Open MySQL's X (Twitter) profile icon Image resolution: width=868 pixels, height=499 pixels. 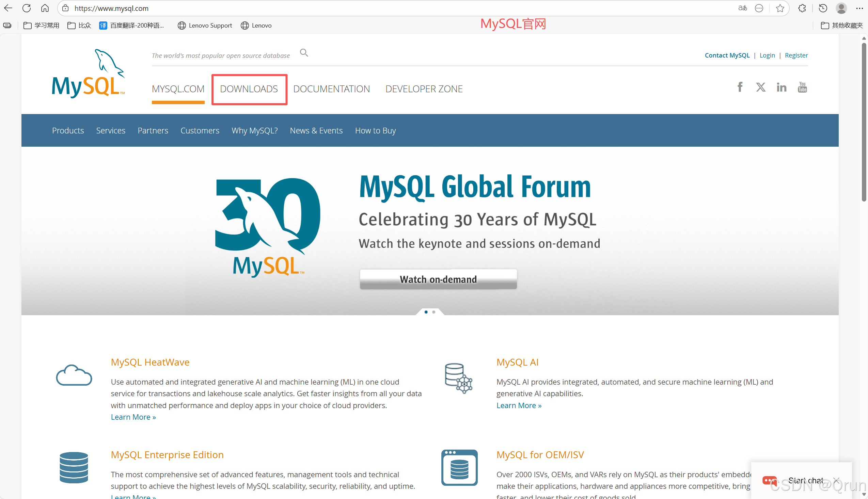[760, 87]
